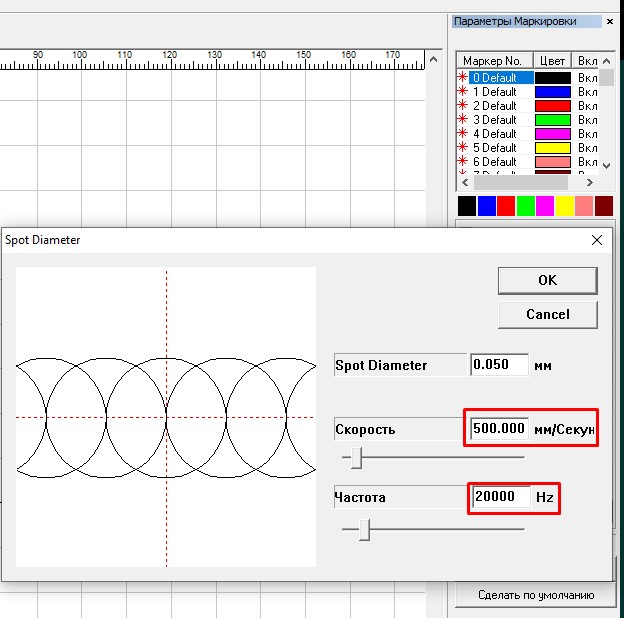The image size is (624, 618).
Task: Click the Скорость slider handle
Action: click(x=356, y=458)
